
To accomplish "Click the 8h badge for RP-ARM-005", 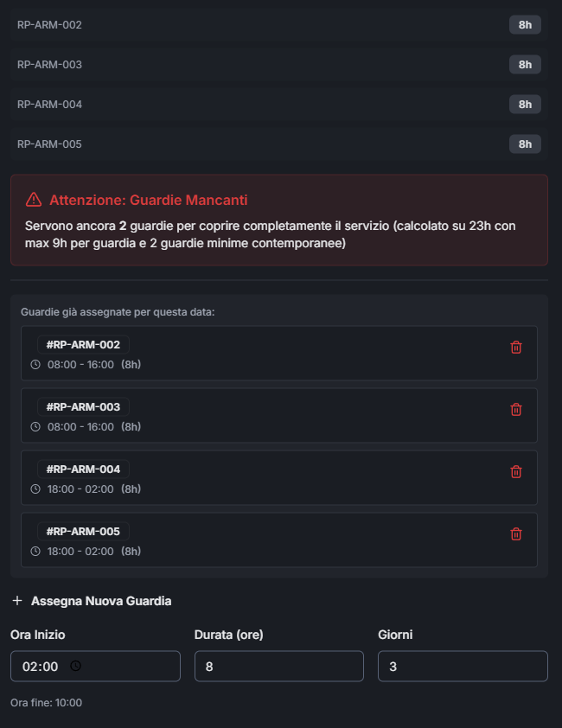I will (525, 144).
